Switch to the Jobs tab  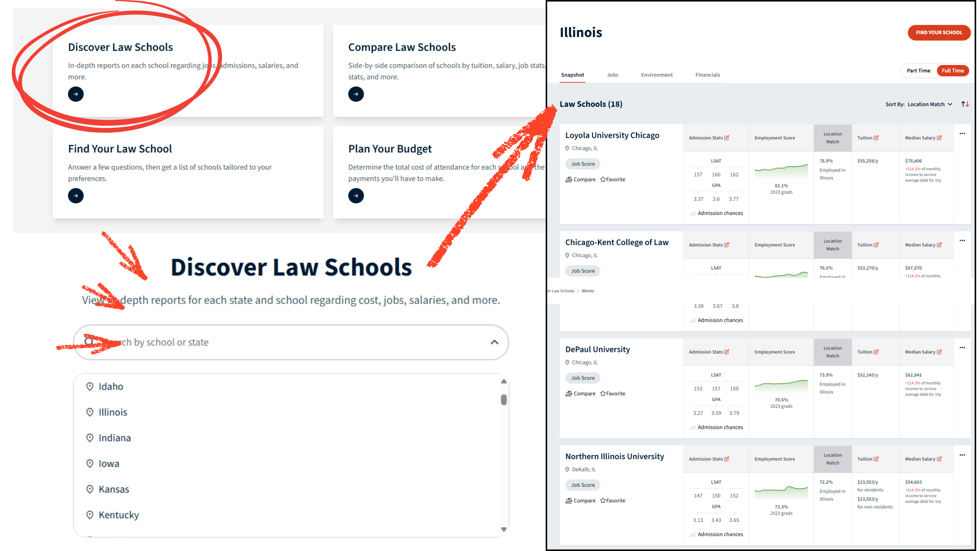[612, 75]
